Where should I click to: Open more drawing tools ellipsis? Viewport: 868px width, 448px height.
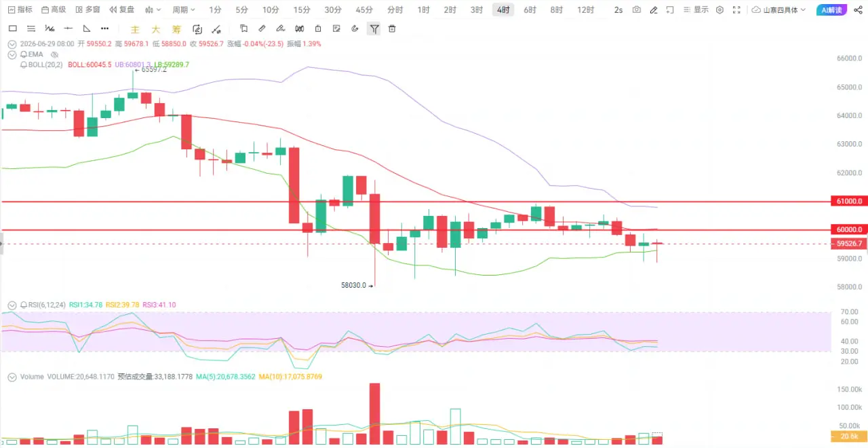click(x=104, y=29)
